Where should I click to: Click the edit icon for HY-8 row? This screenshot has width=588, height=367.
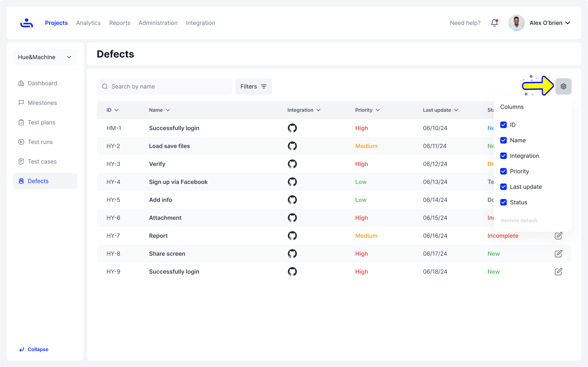(558, 254)
